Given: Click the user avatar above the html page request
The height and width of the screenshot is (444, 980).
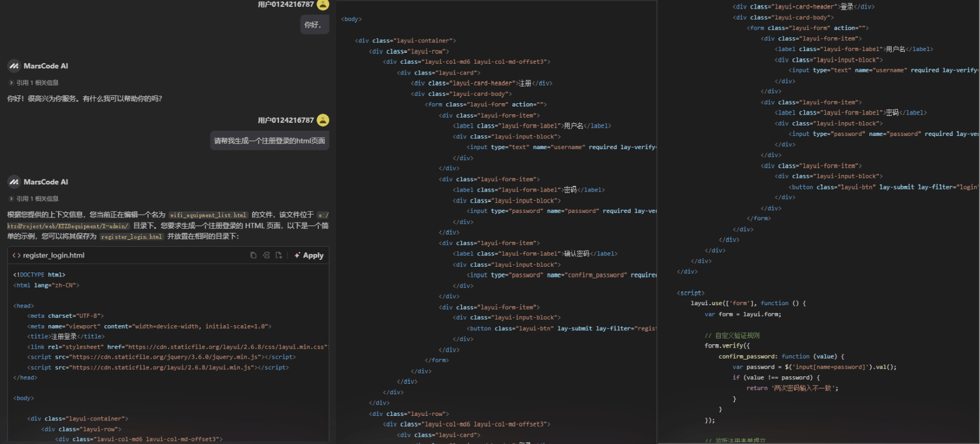Looking at the screenshot, I should click(323, 120).
